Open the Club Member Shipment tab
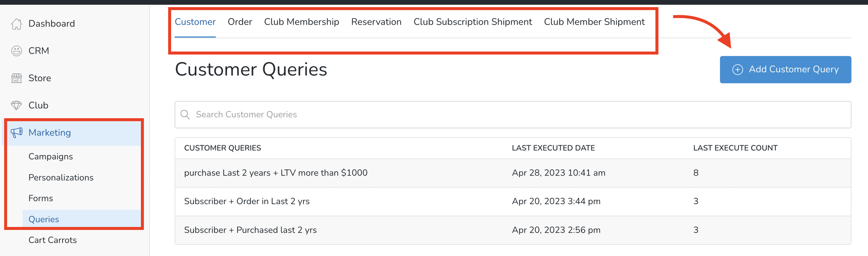The image size is (868, 256). pos(594,21)
